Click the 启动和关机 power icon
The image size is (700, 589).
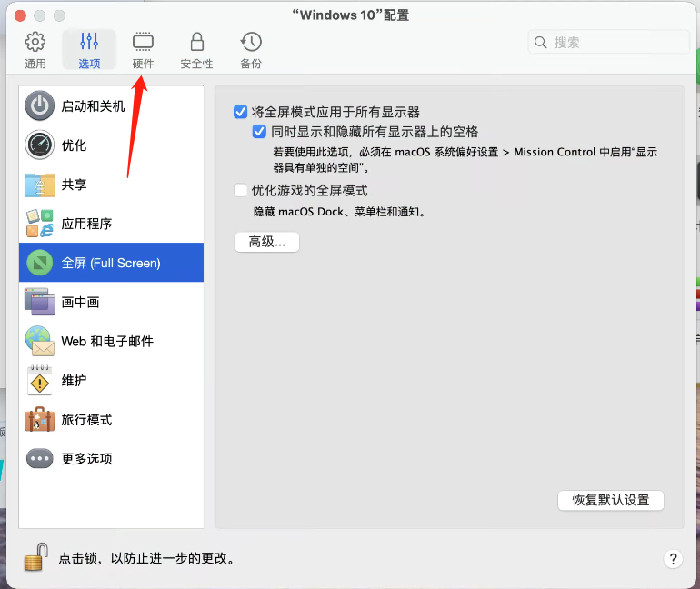(x=40, y=106)
